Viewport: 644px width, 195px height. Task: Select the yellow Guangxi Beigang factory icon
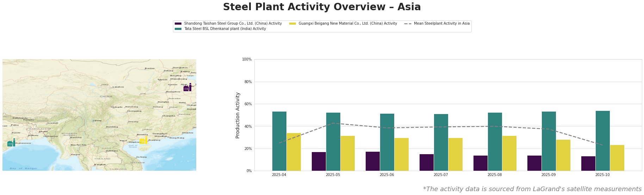(x=143, y=140)
